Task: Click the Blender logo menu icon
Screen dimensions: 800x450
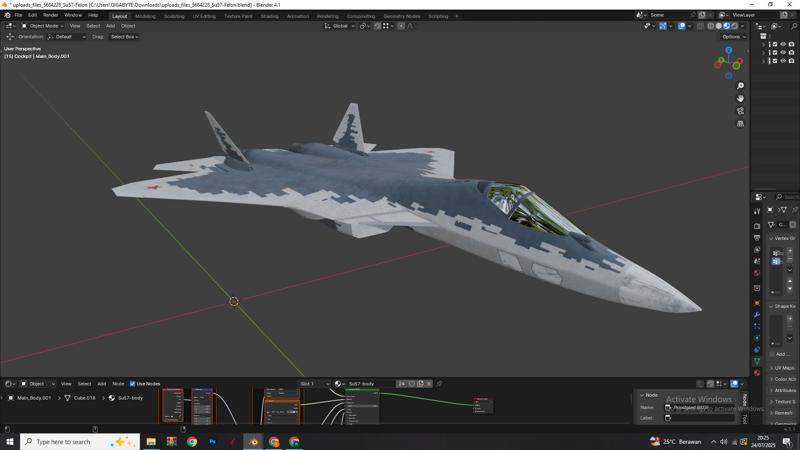Action: tap(7, 15)
